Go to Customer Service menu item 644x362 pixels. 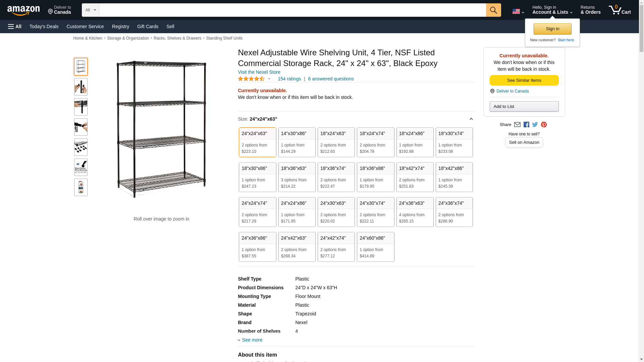coord(85,26)
